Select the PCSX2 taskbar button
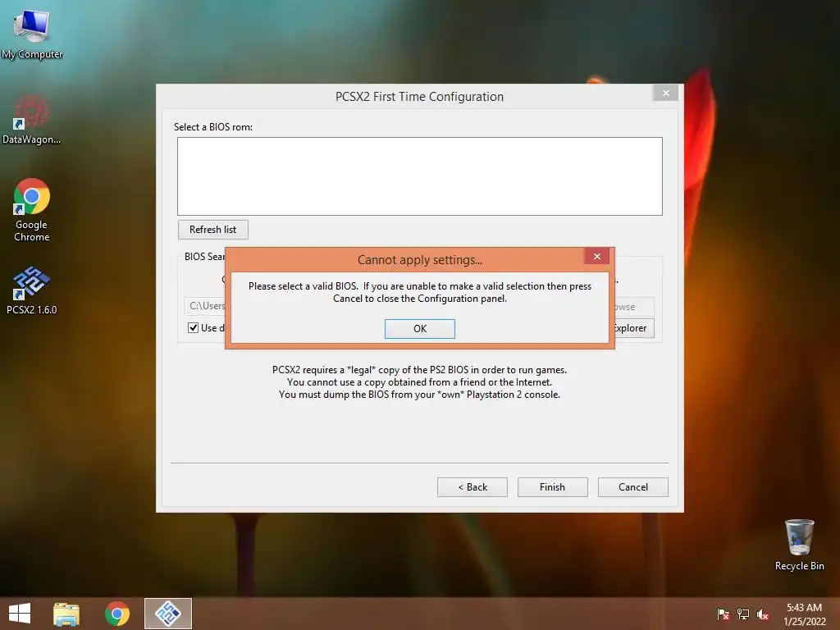 (168, 614)
